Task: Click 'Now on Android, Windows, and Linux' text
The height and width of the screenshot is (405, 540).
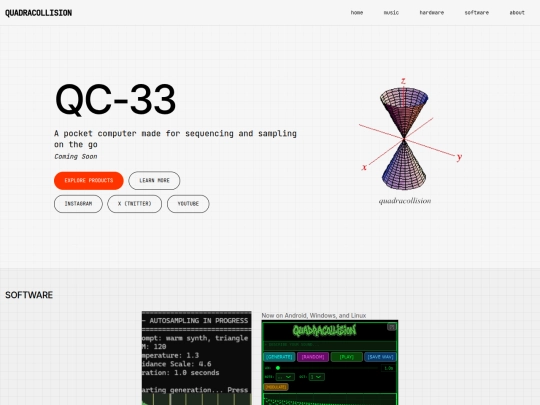Action: point(314,315)
